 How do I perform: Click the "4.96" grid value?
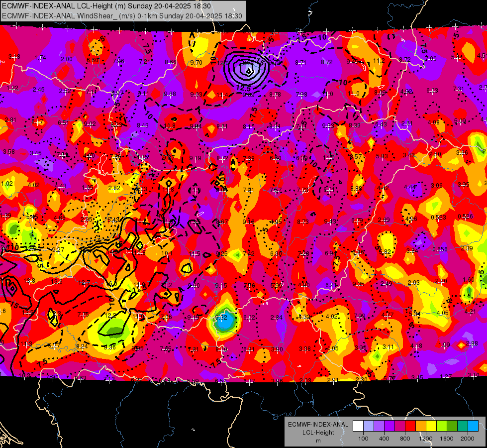(x=411, y=219)
